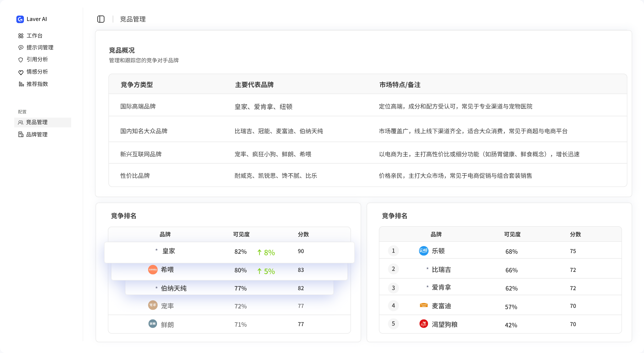The width and height of the screenshot is (644, 353).
Task: Toggle the sidebar panel icon
Action: (101, 19)
